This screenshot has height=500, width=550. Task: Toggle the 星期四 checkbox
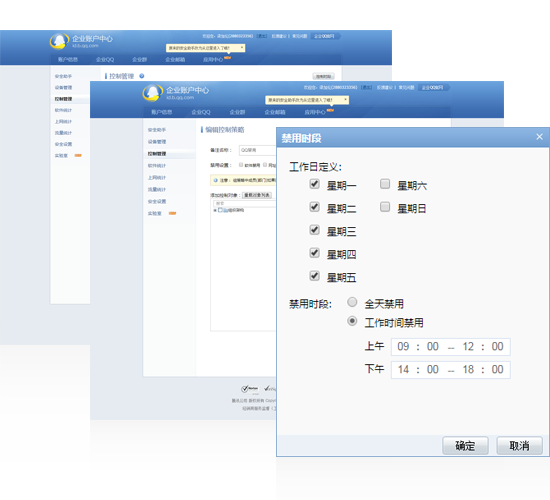[315, 253]
